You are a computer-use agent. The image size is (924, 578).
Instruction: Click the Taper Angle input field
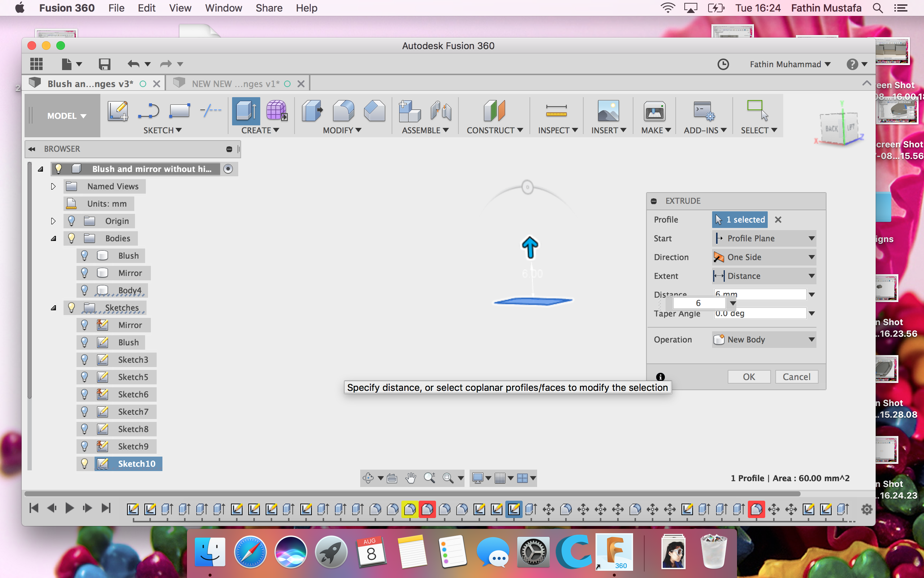[760, 314]
